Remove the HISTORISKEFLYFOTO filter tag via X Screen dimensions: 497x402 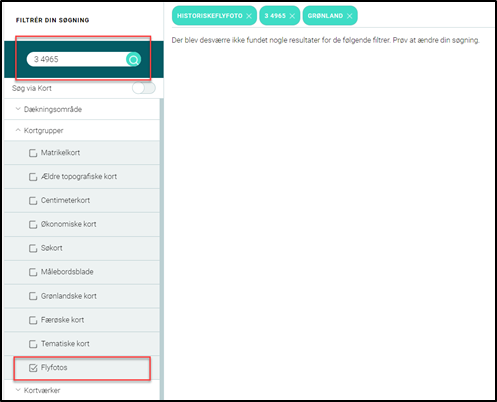click(249, 16)
